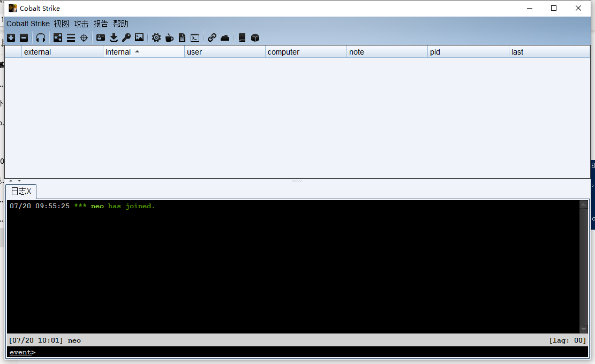595x364 pixels.
Task: Switch to the pivot graph view icon
Action: [58, 37]
